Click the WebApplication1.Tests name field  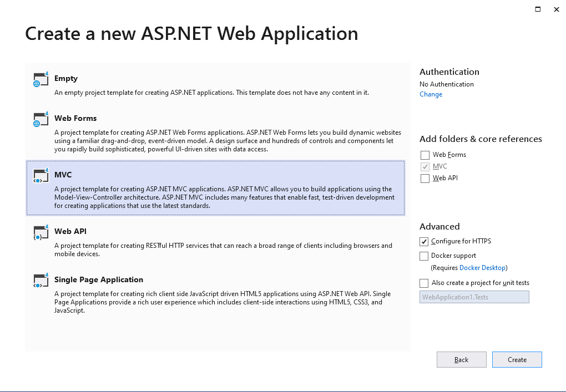click(474, 297)
